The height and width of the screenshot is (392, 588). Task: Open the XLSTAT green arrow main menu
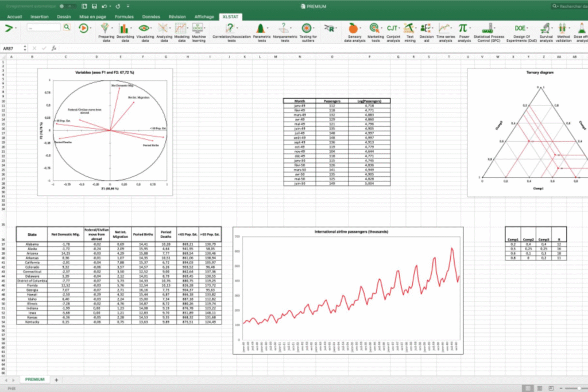(x=9, y=28)
